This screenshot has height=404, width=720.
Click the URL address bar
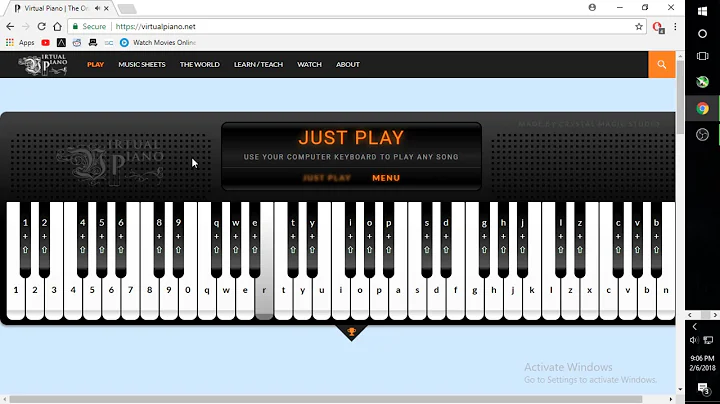tap(356, 27)
